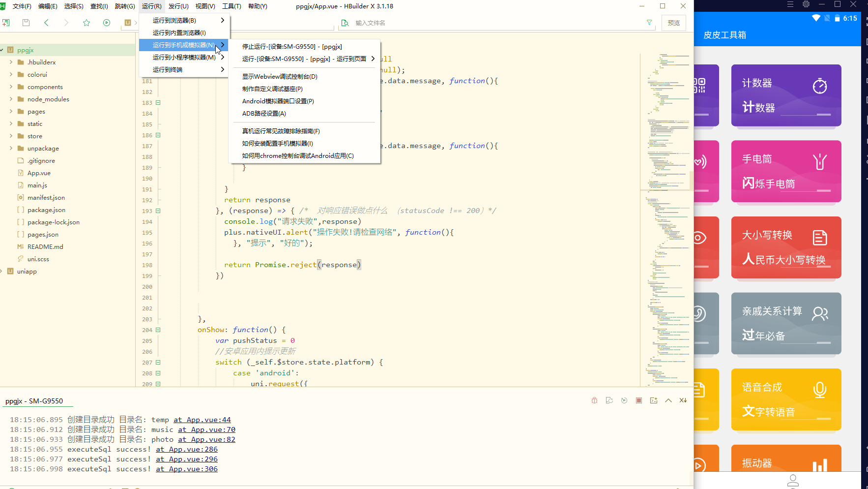Viewport: 868px width, 489px height.
Task: Toggle fold marker at line 207
Action: tap(158, 363)
